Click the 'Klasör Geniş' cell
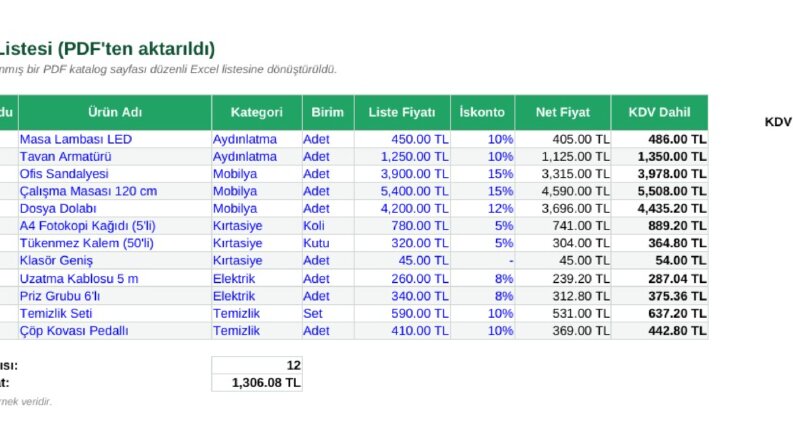The image size is (793, 446). coord(115,260)
